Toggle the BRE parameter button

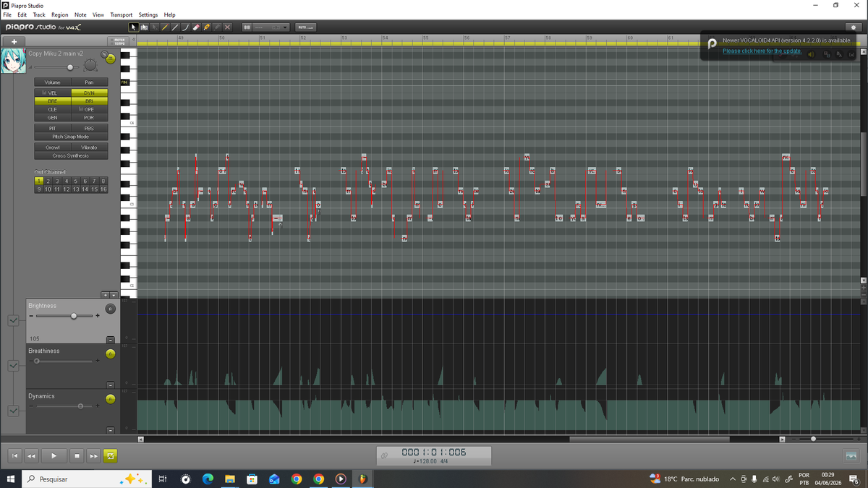click(x=53, y=101)
